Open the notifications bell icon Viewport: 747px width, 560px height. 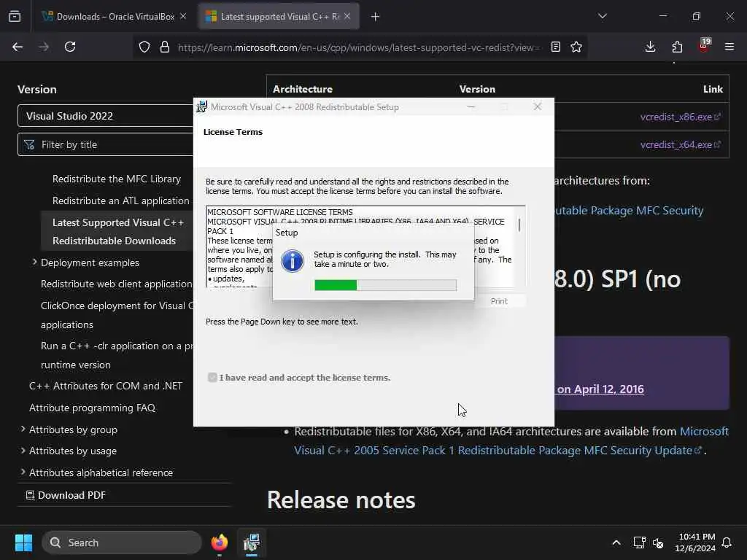pyautogui.click(x=727, y=542)
